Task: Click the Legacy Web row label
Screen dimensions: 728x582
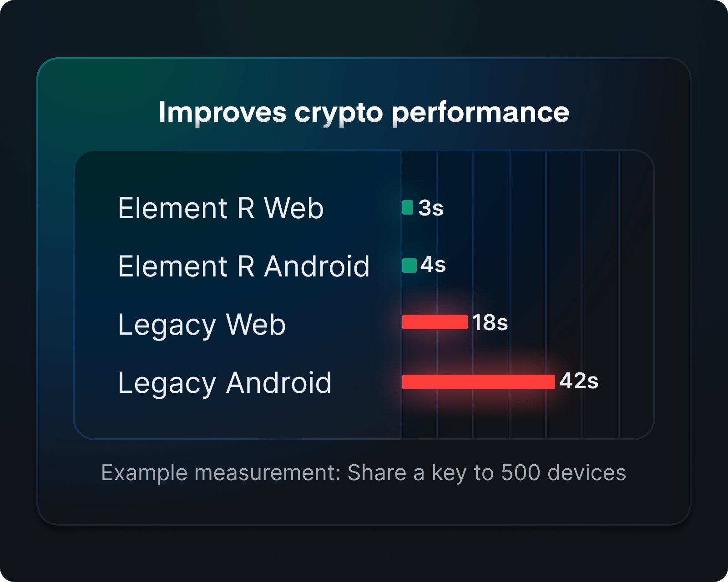Action: click(202, 326)
